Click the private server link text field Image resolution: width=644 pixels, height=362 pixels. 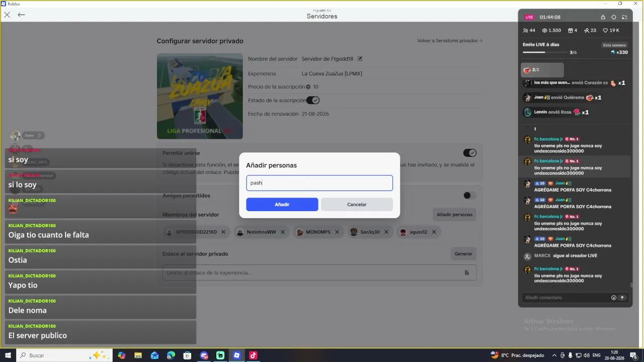(x=319, y=273)
